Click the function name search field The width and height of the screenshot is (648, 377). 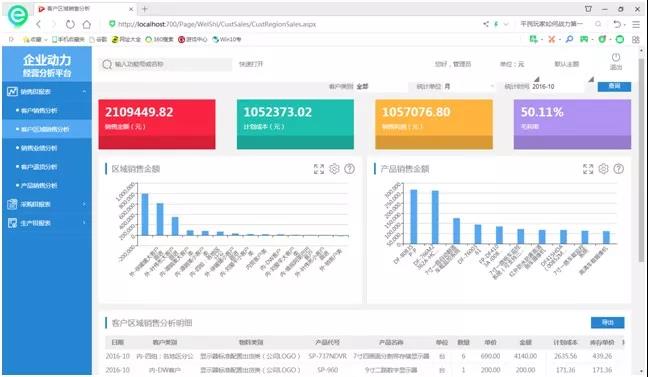click(165, 64)
